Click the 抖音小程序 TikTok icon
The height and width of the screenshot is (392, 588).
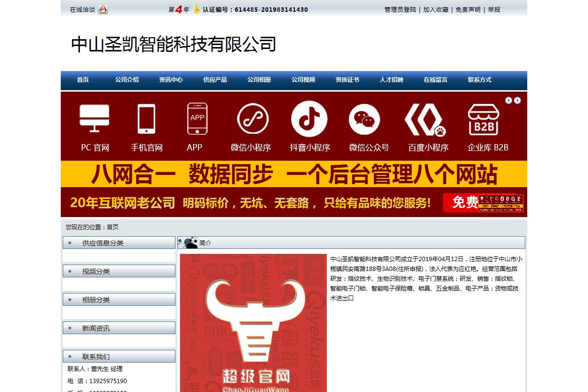coord(309,119)
